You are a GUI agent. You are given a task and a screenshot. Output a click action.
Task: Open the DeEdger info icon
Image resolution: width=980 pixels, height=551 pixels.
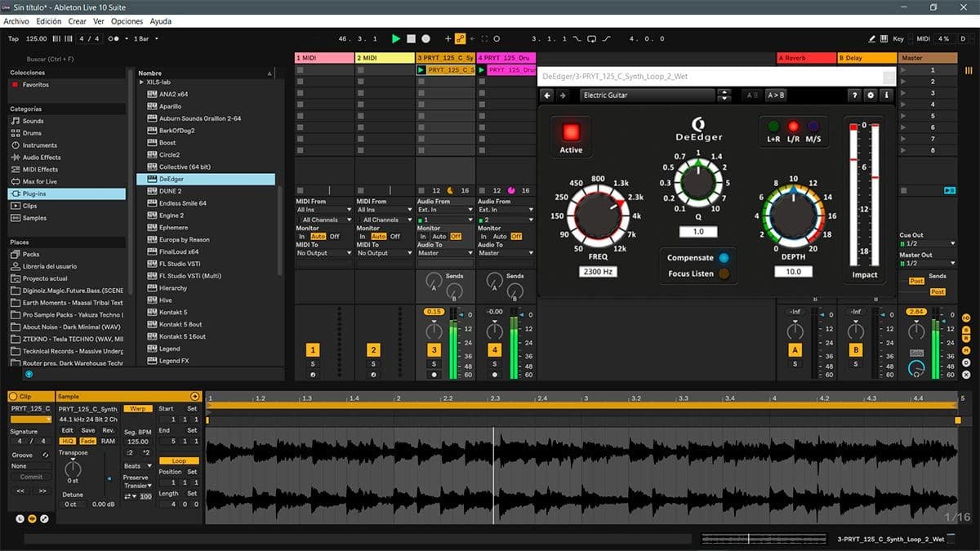pyautogui.click(x=886, y=96)
